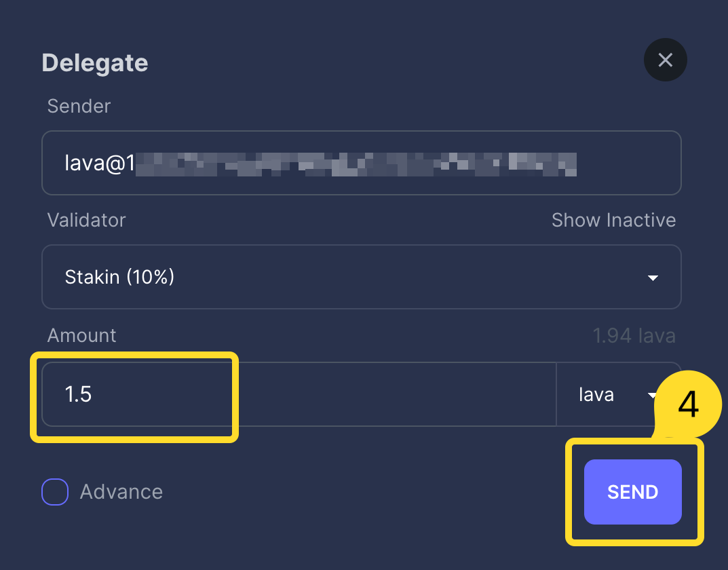Click the Sender address input field
Image resolution: width=728 pixels, height=570 pixels.
[x=361, y=163]
